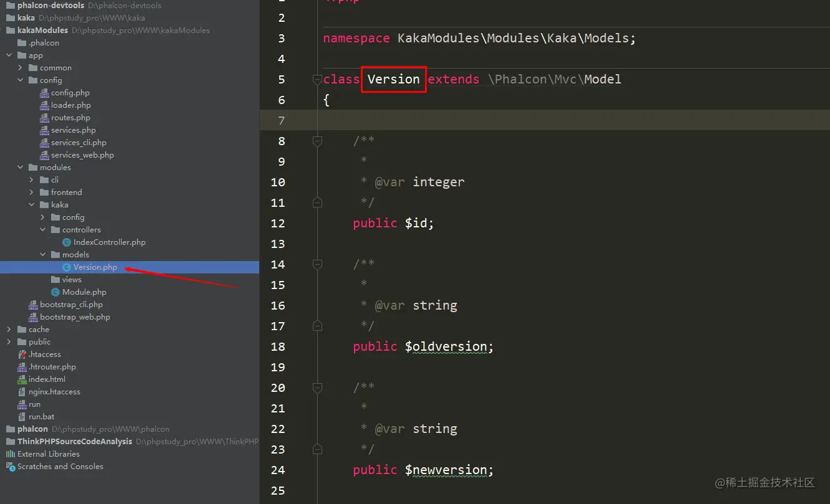
Task: Click fold end marker at line 17
Action: [317, 326]
